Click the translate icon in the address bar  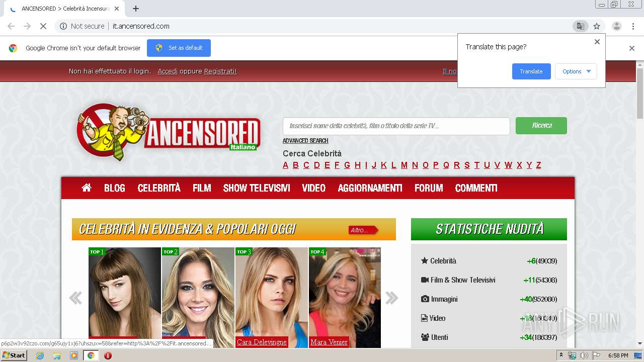(x=580, y=26)
